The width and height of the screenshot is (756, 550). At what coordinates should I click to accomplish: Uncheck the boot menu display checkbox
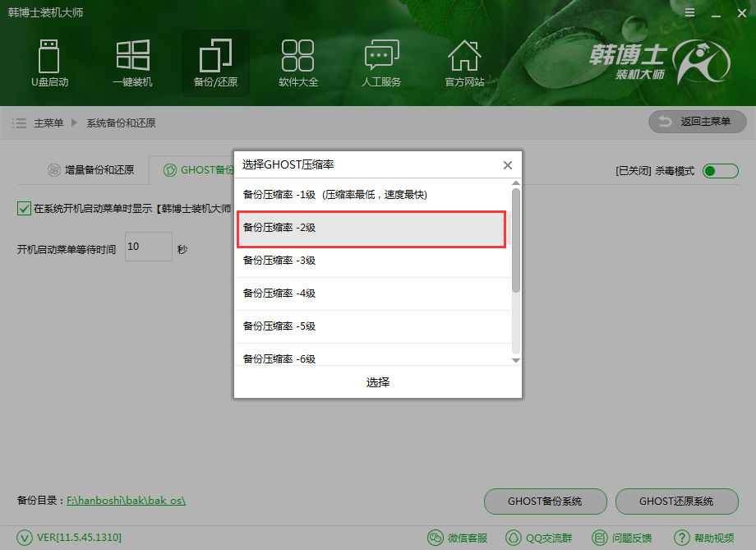[x=23, y=209]
